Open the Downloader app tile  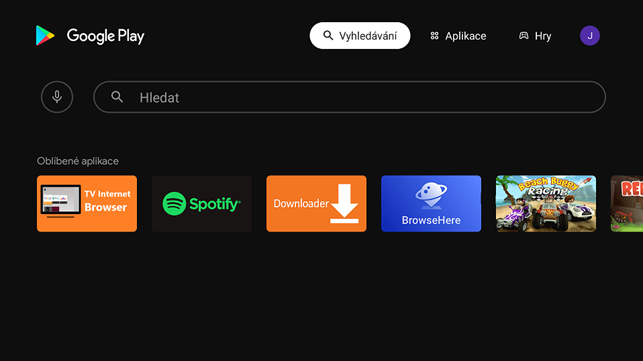(317, 204)
